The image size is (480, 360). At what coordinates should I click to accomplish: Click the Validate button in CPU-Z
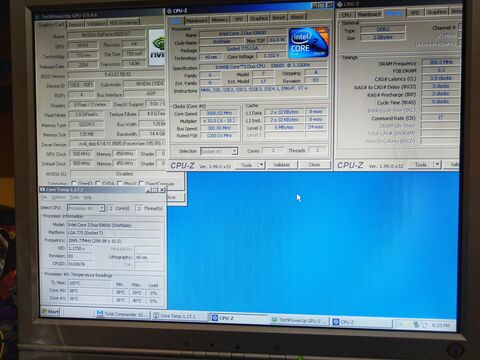[x=282, y=165]
